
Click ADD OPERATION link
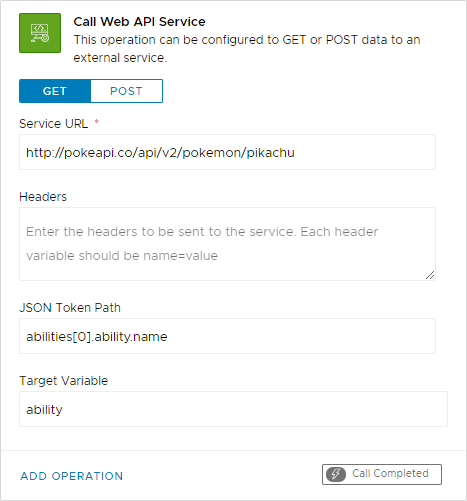point(72,476)
